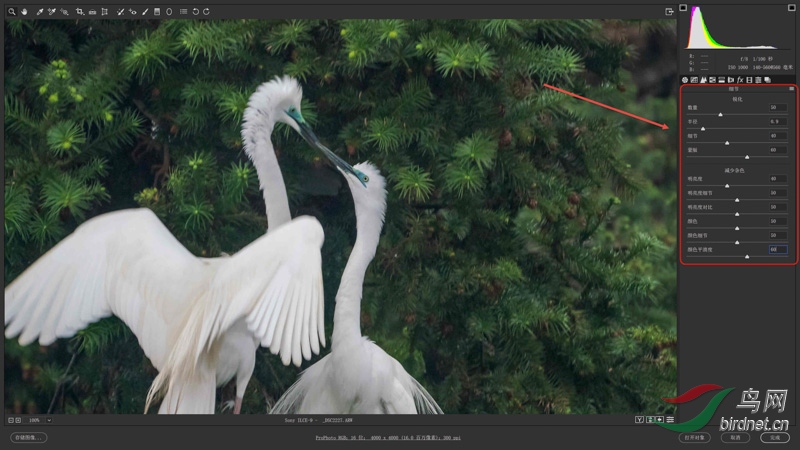The width and height of the screenshot is (800, 450).
Task: Pick the White Balance eyedropper tool
Action: point(40,11)
